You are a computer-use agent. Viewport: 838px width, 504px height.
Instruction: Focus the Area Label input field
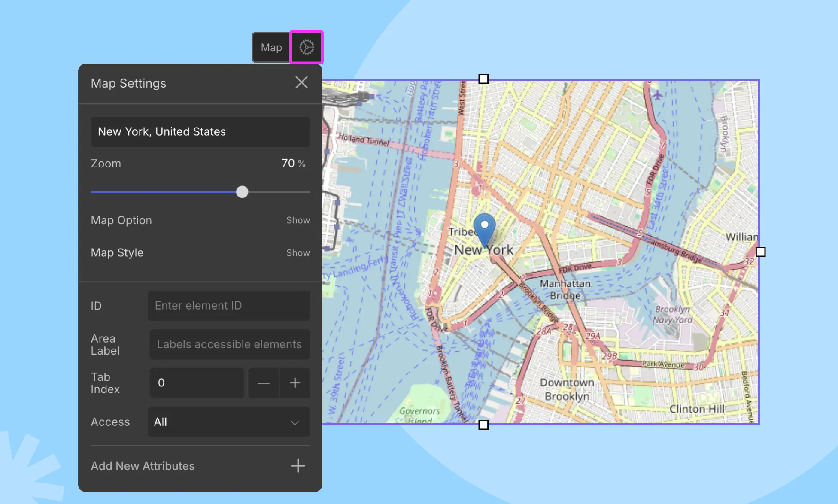pyautogui.click(x=230, y=344)
